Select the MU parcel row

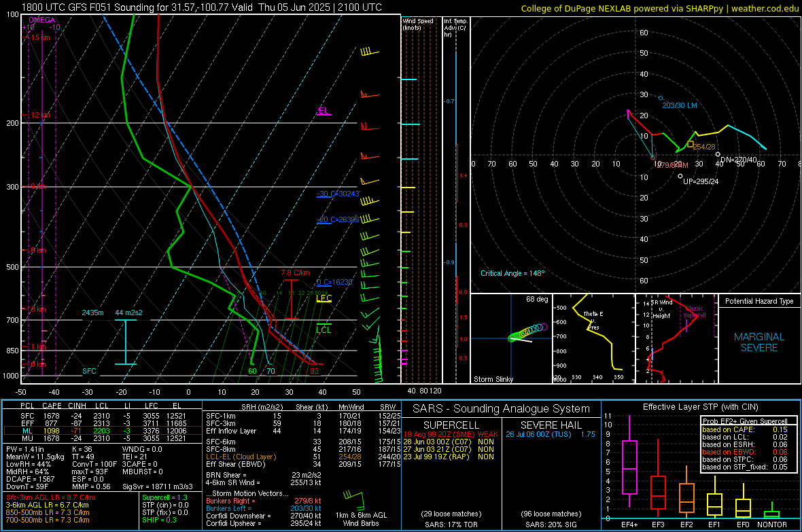point(103,438)
